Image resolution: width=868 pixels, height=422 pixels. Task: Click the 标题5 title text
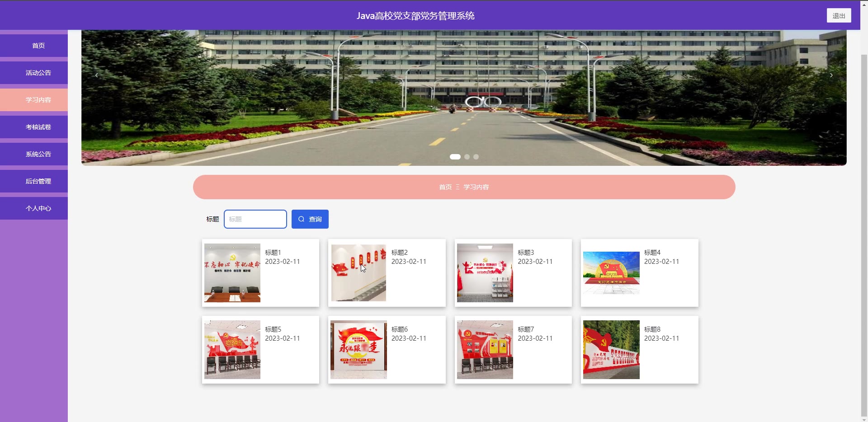(273, 329)
